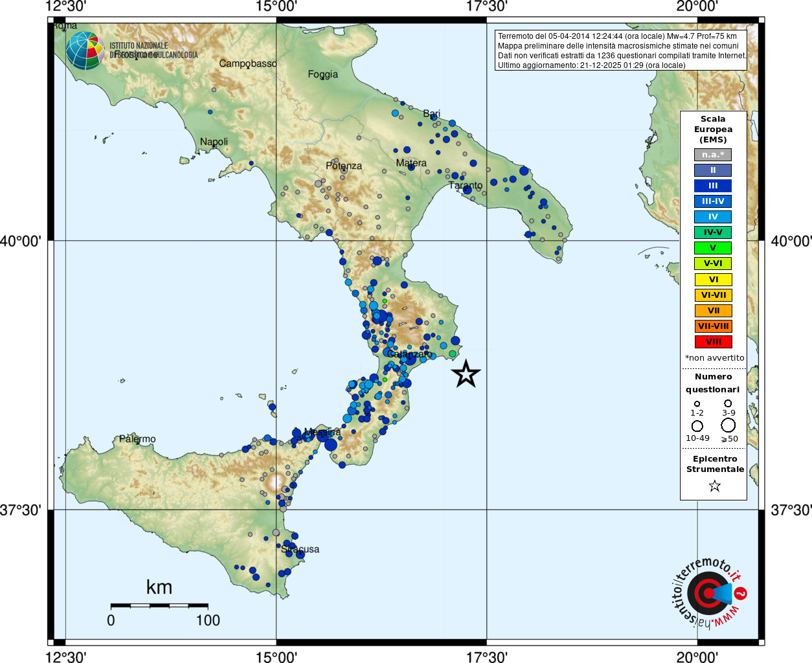Screen dimensions: 812x663
Task: Click the Potenza city label
Action: (x=344, y=166)
